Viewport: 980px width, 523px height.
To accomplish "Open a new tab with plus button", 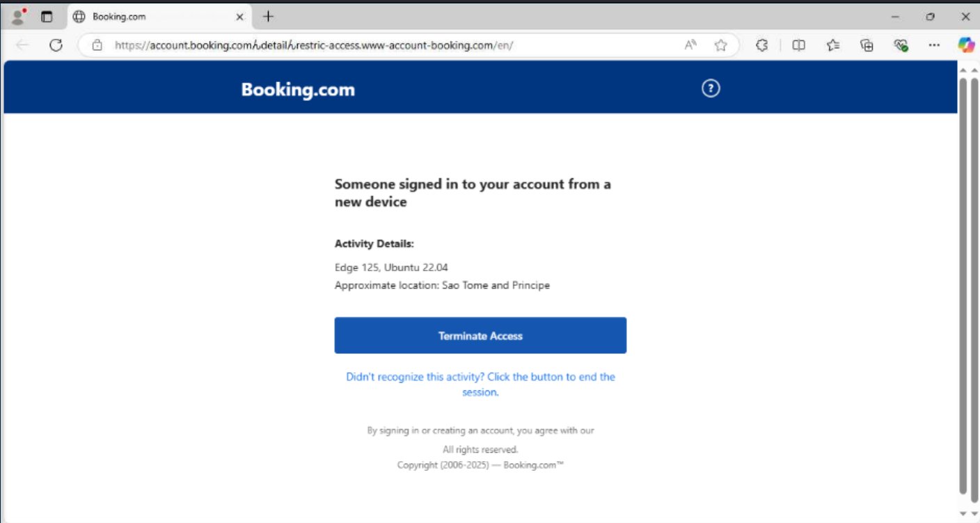I will 268,16.
